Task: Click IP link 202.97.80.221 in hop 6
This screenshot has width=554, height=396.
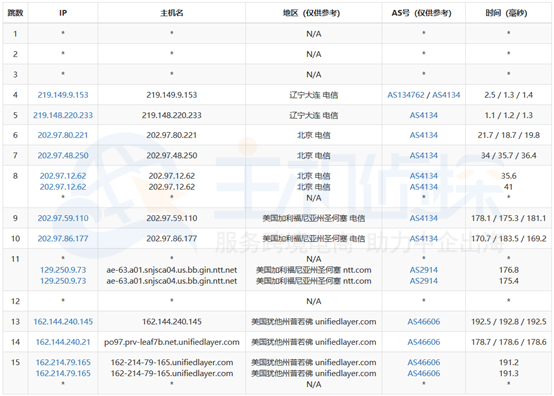Action: (x=63, y=135)
